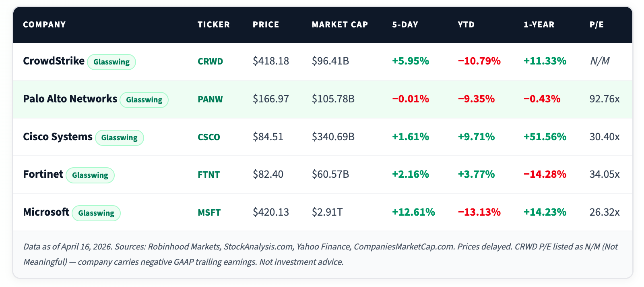The image size is (644, 287).
Task: Sort by the 1-Year column header
Action: tap(539, 25)
